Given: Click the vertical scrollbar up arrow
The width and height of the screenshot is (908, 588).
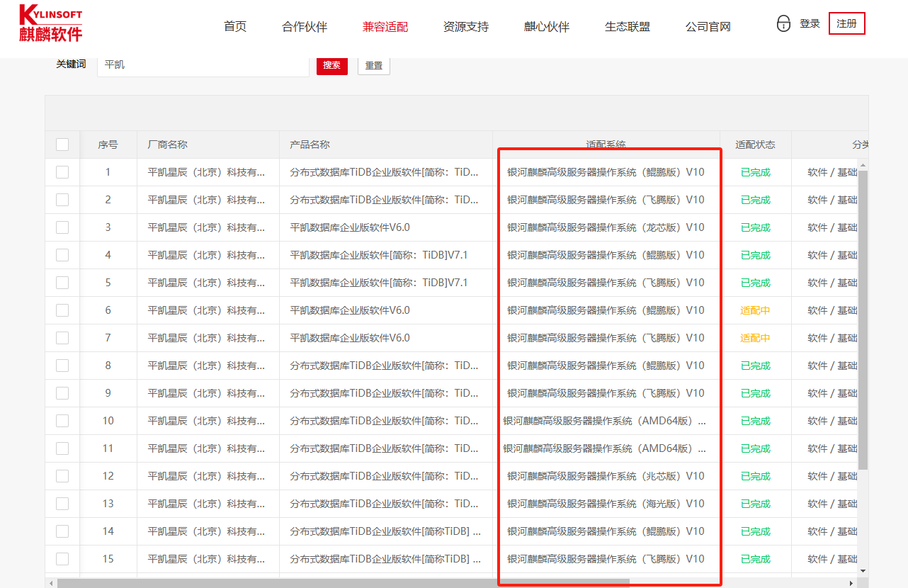Looking at the screenshot, I should [863, 165].
